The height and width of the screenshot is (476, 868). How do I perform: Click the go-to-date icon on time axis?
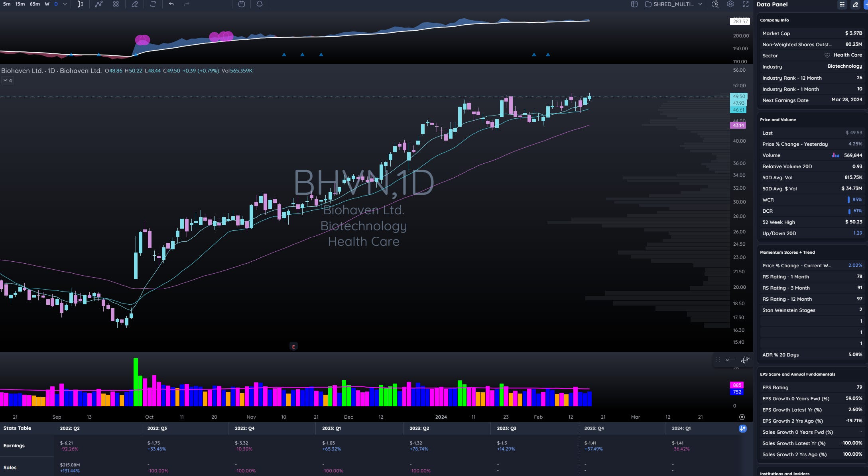(742, 417)
